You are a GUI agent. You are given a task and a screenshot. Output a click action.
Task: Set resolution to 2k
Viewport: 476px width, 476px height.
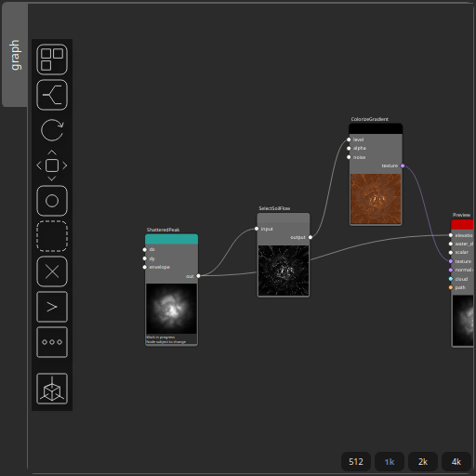(423, 462)
